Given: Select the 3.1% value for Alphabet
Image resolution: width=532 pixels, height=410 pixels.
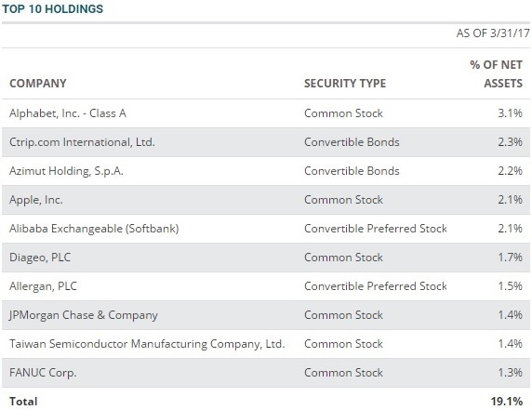Looking at the screenshot, I should click(511, 113).
